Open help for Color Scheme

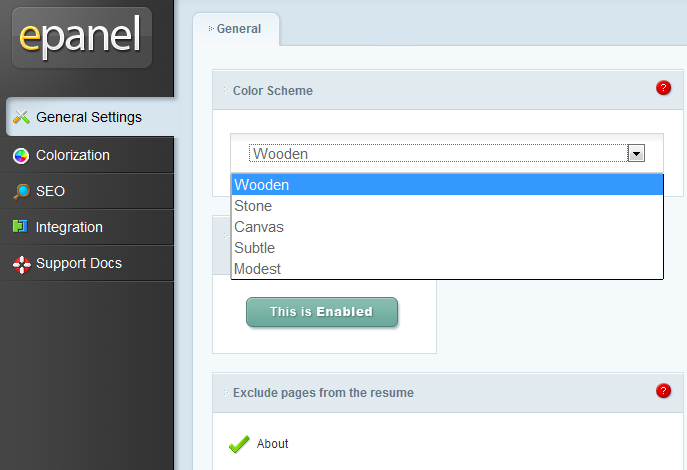tap(663, 88)
